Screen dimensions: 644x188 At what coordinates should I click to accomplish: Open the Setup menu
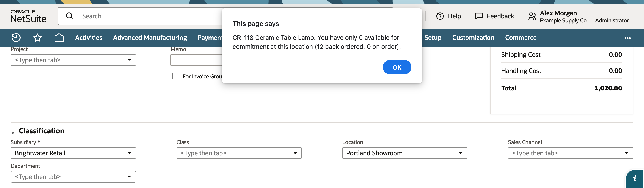[433, 38]
